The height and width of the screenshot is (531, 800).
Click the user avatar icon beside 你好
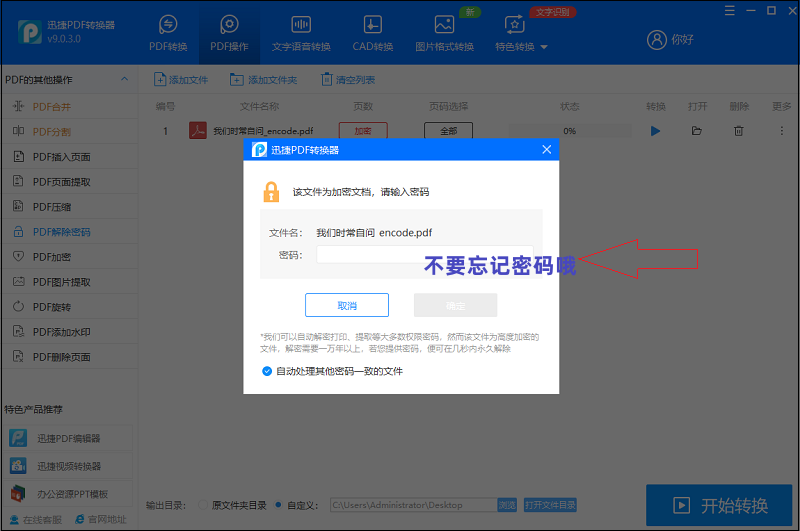657,39
